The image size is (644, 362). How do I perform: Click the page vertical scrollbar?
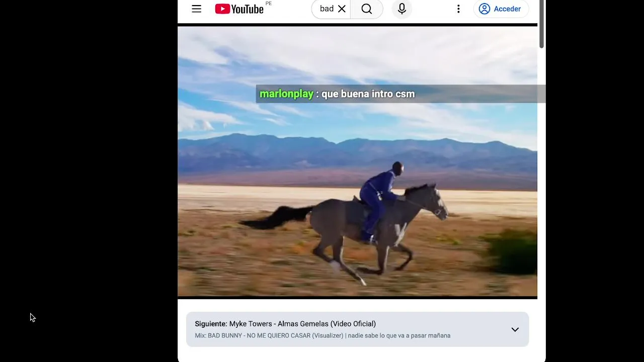click(x=541, y=24)
